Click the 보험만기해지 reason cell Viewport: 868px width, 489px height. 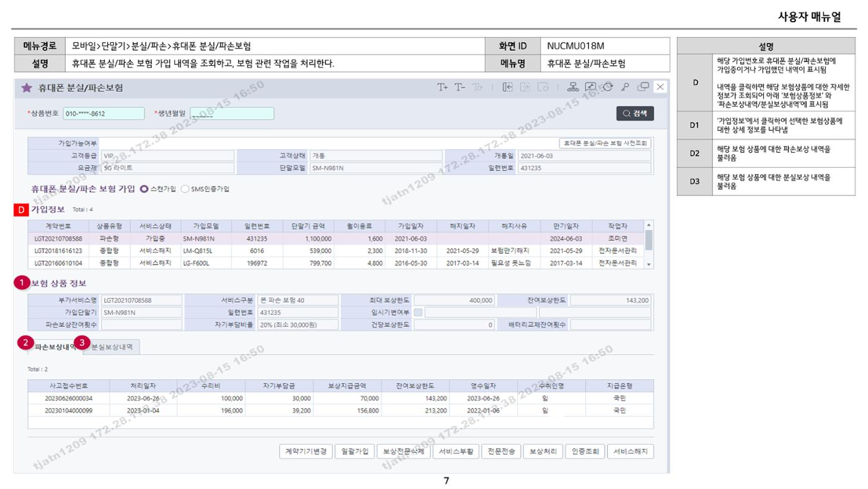tap(514, 251)
